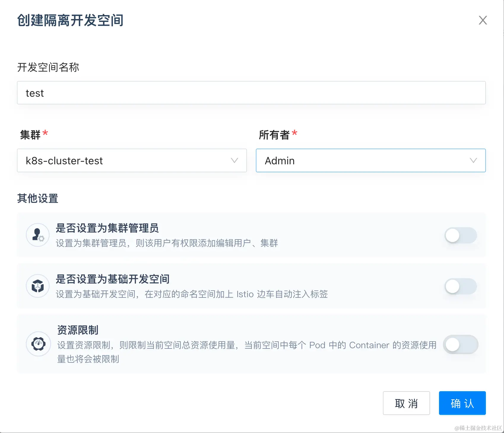Click the 是否设置为基础开发空间 heading
Image resolution: width=504 pixels, height=433 pixels.
112,279
